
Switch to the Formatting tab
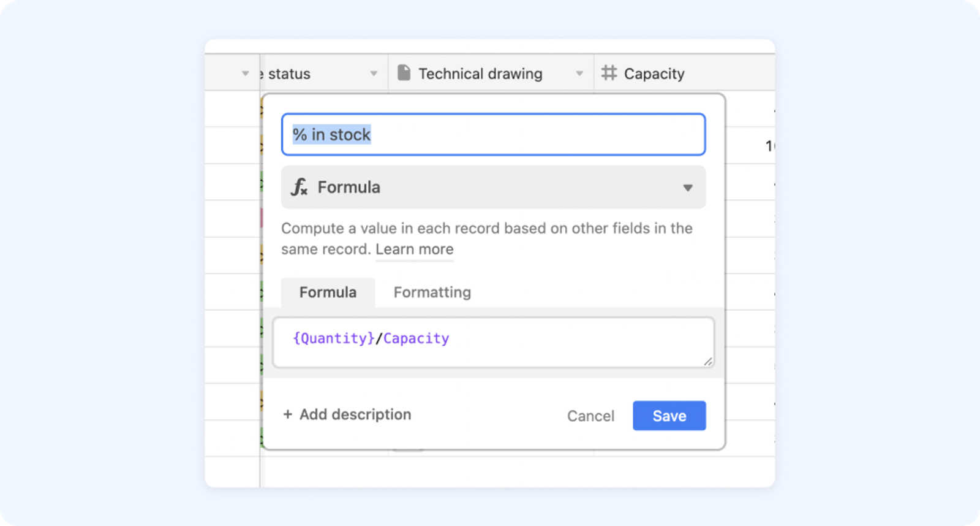(432, 292)
